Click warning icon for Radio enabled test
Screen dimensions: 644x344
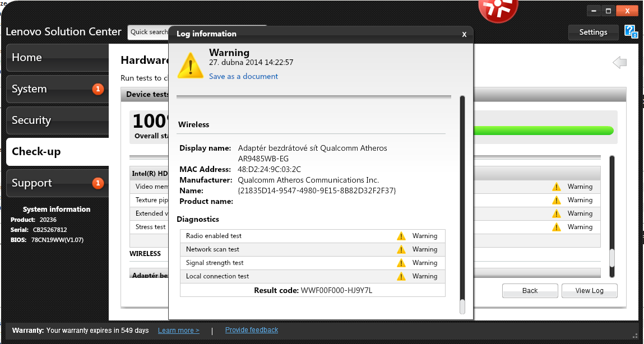(x=401, y=236)
